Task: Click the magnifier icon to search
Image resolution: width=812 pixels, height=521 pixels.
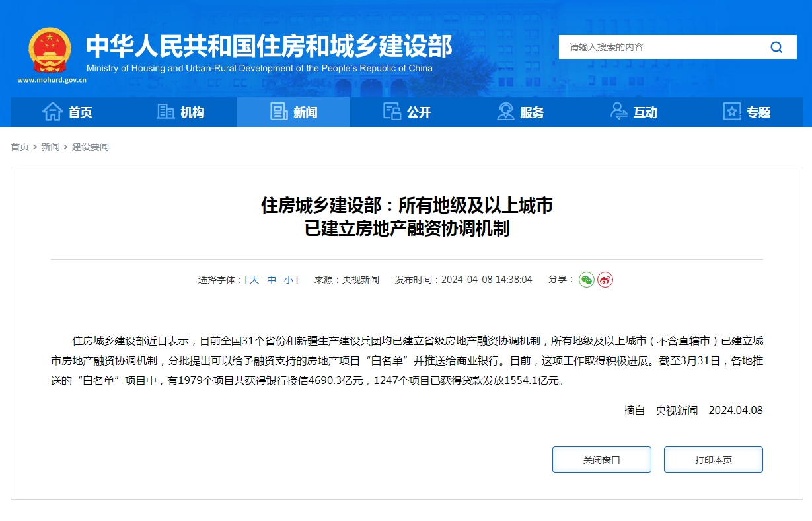Action: pos(776,47)
